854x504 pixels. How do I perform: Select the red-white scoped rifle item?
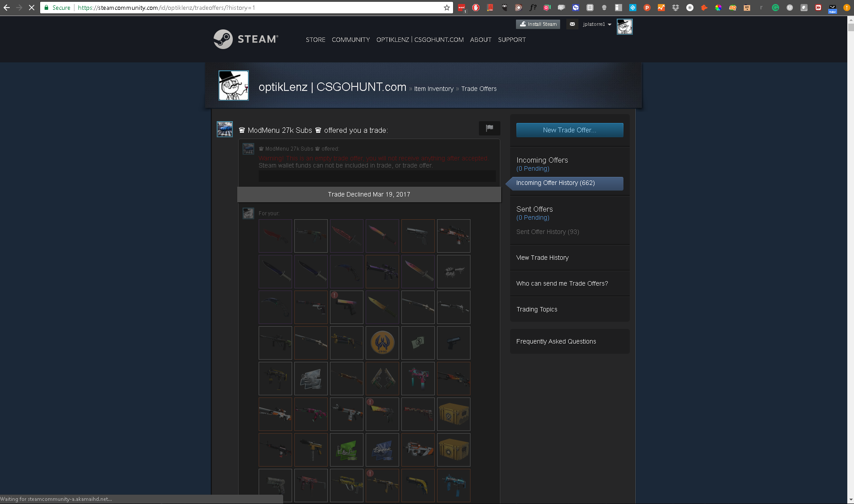(x=454, y=236)
